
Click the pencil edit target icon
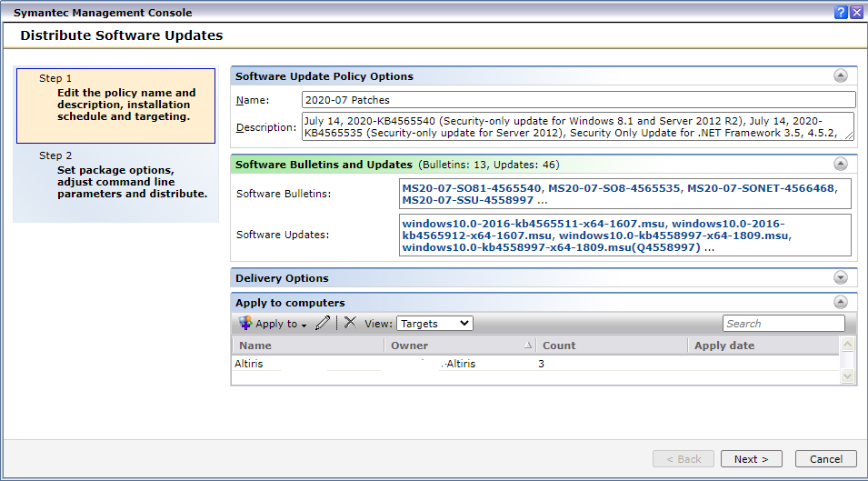[x=323, y=323]
